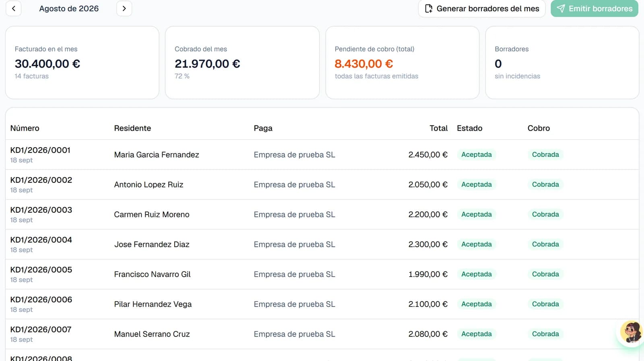The image size is (644, 361).
Task: Click the 2.050,00 € total amount
Action: (428, 185)
